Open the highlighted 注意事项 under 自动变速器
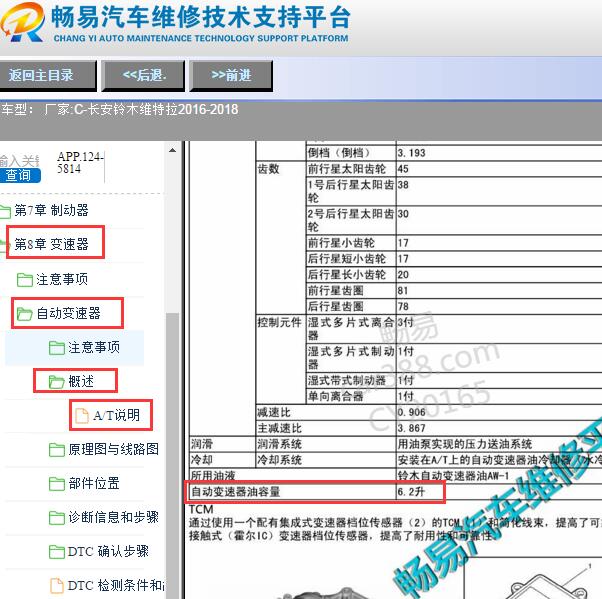The image size is (602, 599). coord(94,347)
